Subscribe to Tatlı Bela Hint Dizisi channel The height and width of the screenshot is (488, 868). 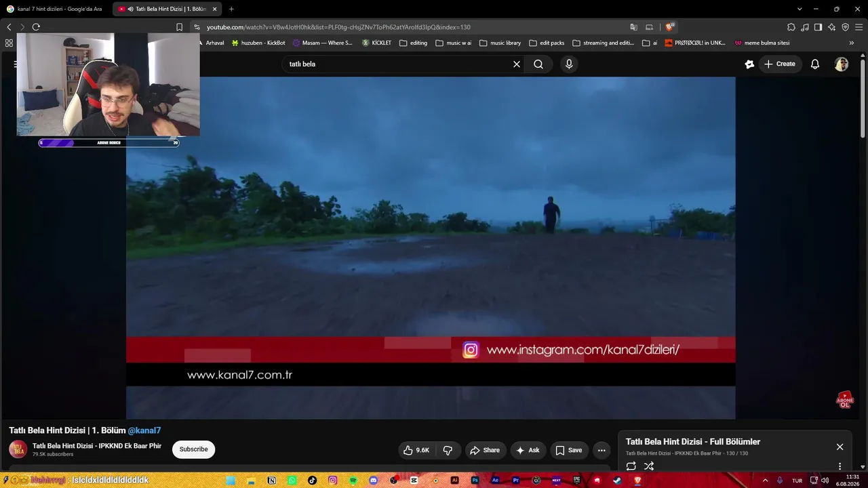pyautogui.click(x=193, y=449)
